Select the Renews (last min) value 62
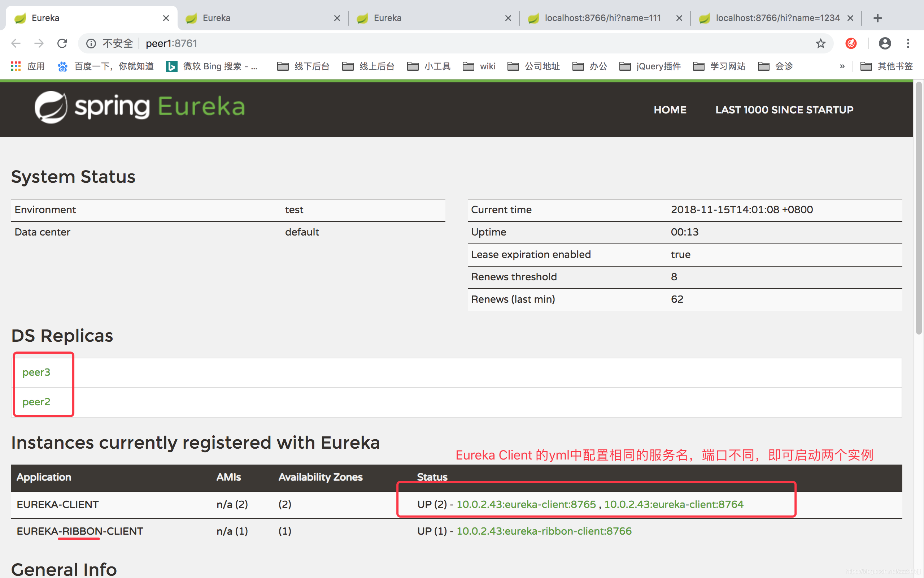Screen dimensions: 924x578 tap(677, 299)
